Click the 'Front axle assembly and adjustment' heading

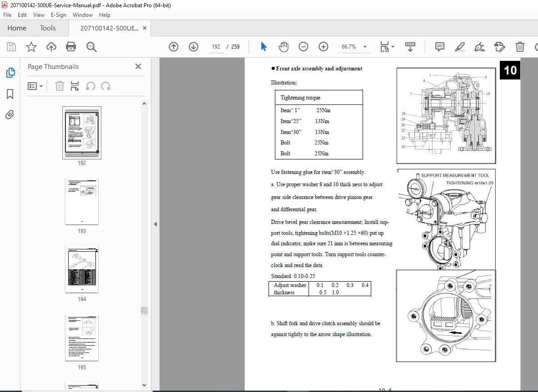[x=319, y=69]
